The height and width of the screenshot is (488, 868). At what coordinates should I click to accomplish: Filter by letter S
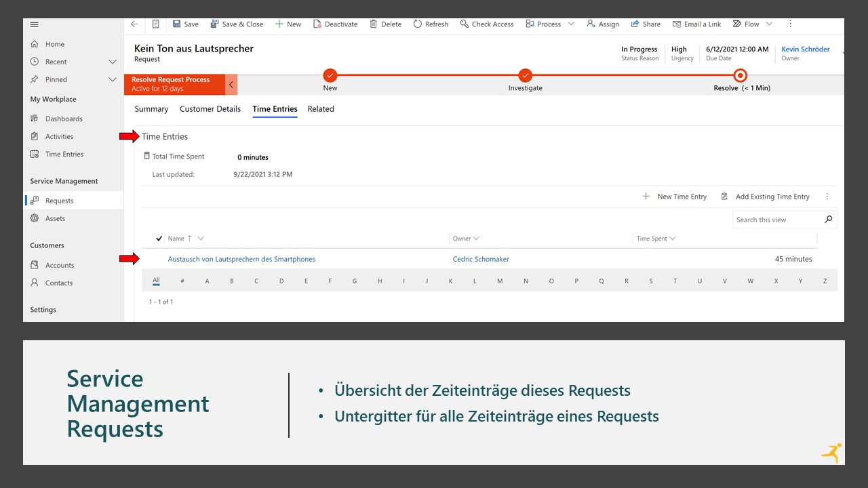[x=651, y=281]
